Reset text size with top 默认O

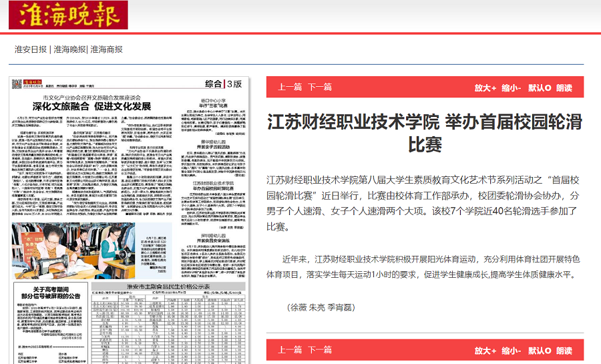(x=540, y=88)
